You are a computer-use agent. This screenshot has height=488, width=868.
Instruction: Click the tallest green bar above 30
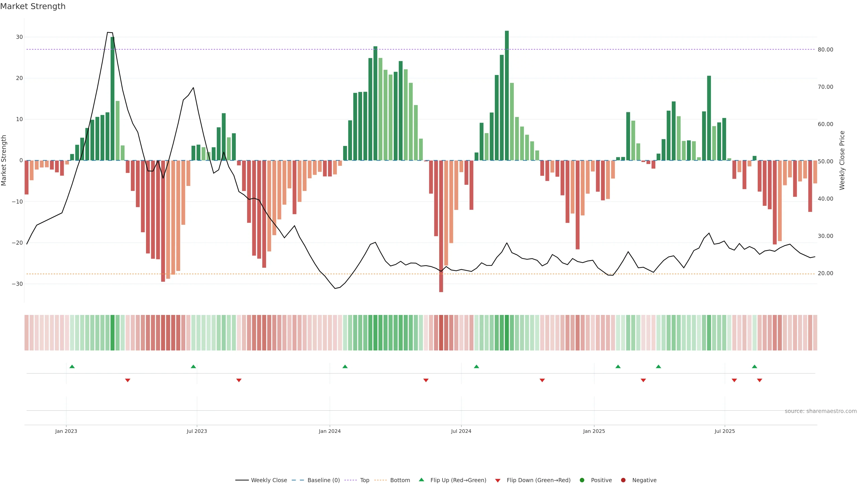[507, 94]
